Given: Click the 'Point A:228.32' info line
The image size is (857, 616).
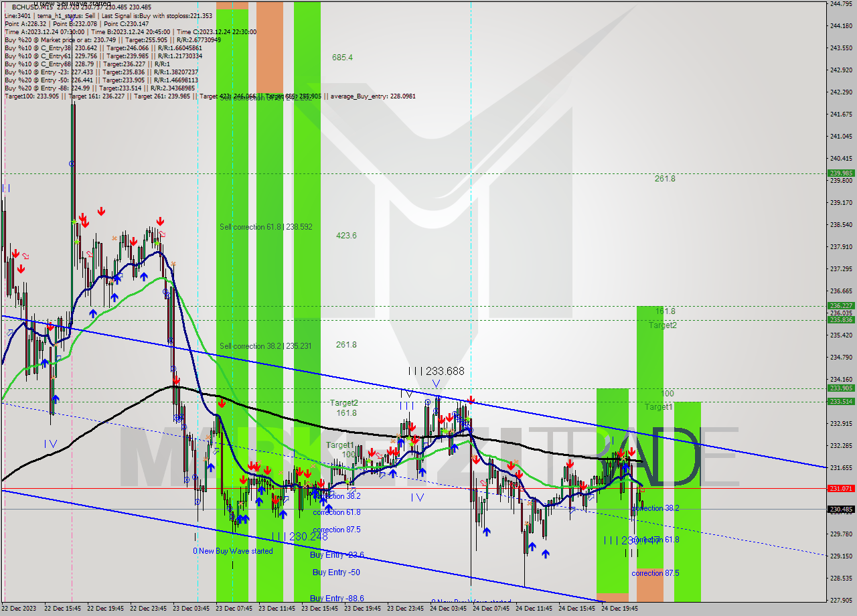Looking at the screenshot, I should [77, 23].
